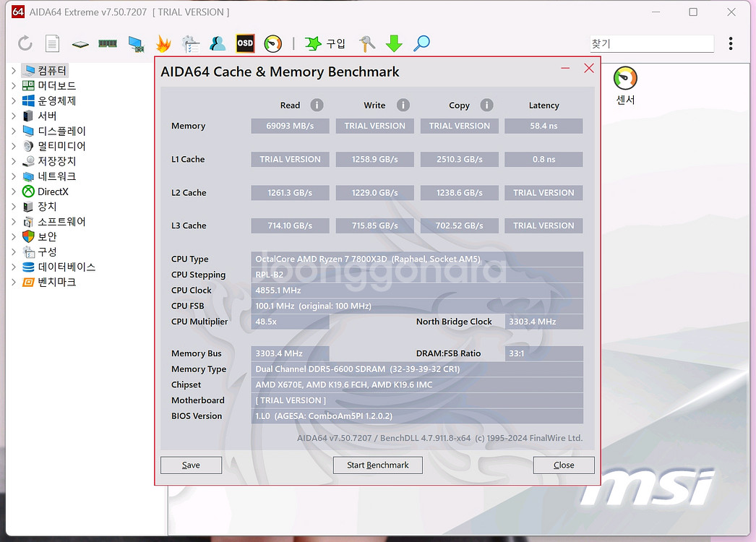Launch the flame System Stability Test icon
Screen dimensions: 756x542
point(163,43)
